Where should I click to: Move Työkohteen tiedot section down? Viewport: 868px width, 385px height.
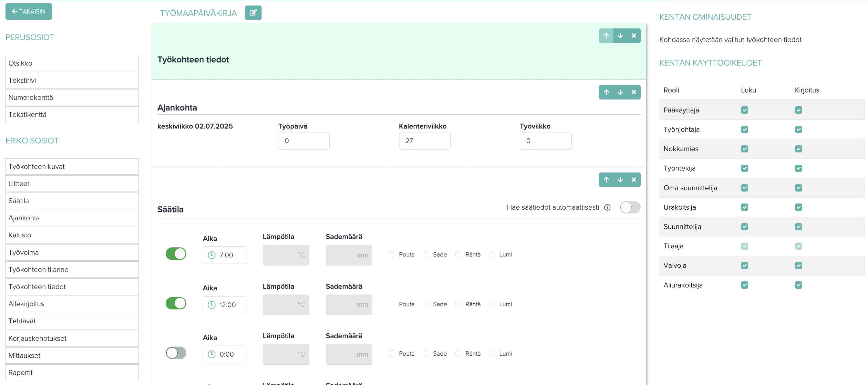pyautogui.click(x=620, y=36)
